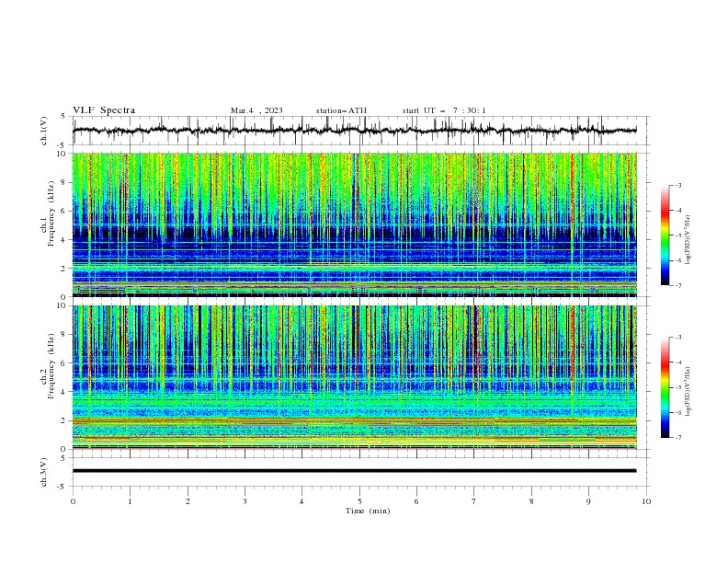Click the "8" kHz tick of ch.2 spectrogram
The width and height of the screenshot is (728, 563).
[64, 335]
